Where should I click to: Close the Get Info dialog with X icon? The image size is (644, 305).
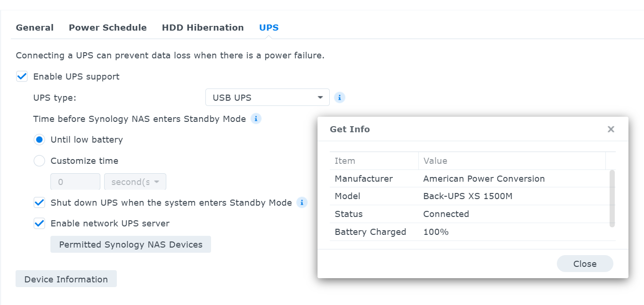611,129
